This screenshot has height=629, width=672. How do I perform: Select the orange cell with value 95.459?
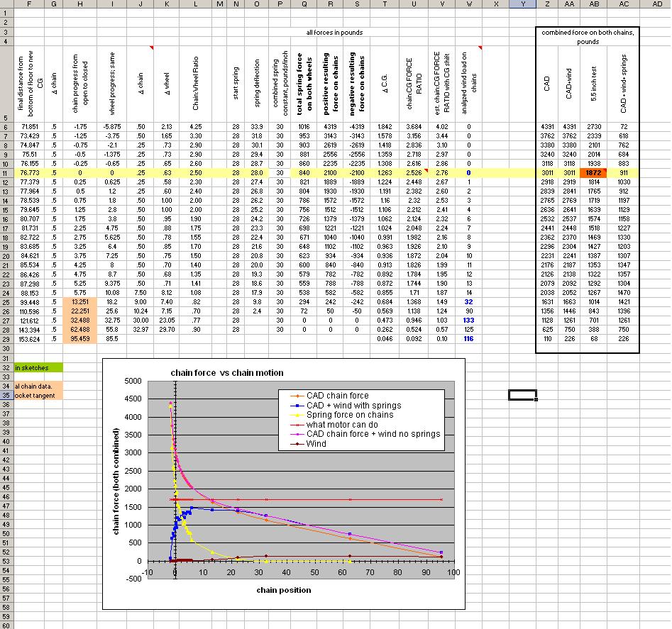[79, 339]
